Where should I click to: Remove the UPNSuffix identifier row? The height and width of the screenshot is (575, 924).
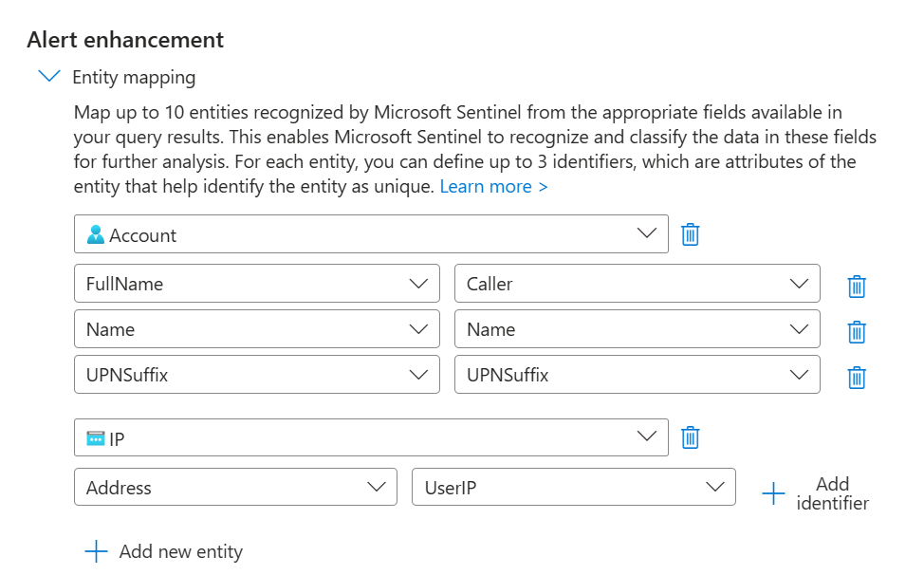(857, 377)
